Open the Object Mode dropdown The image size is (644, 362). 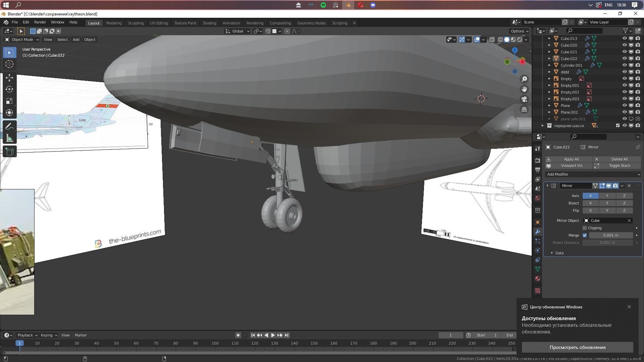point(22,40)
